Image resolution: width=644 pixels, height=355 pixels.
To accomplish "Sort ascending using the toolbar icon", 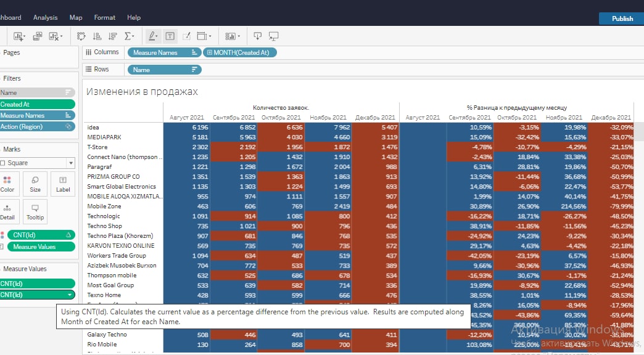I will click(x=97, y=36).
